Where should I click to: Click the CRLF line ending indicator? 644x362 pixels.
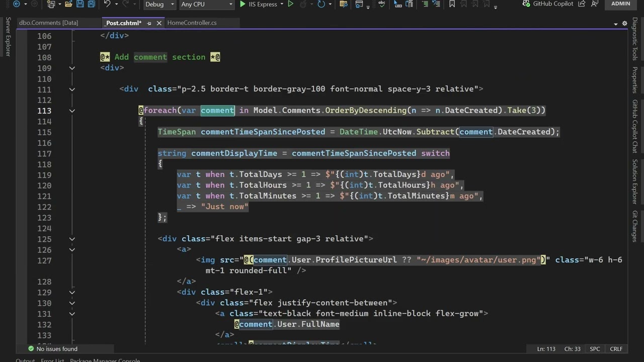[x=616, y=349]
